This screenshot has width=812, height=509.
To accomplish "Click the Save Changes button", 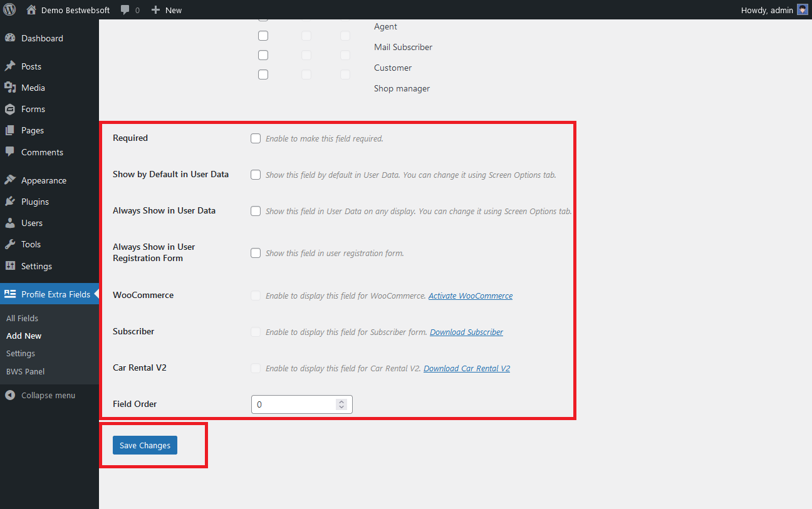I will 145,445.
